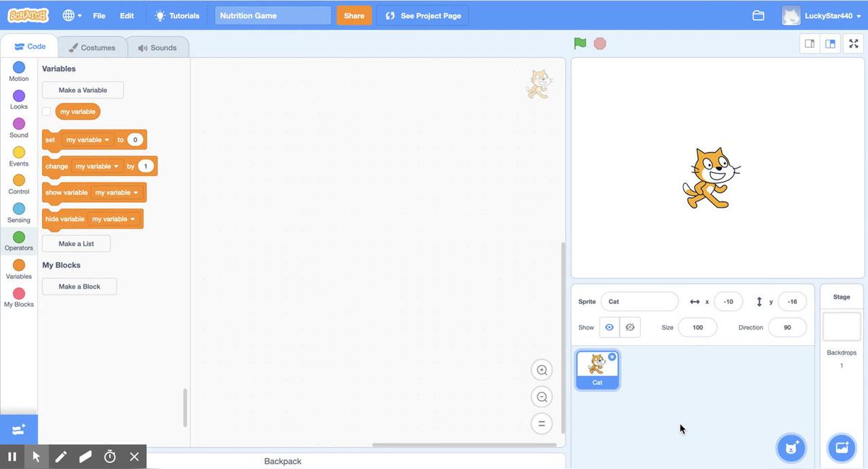The height and width of the screenshot is (469, 868).
Task: Click Choose a Backdrop button
Action: [x=841, y=448]
